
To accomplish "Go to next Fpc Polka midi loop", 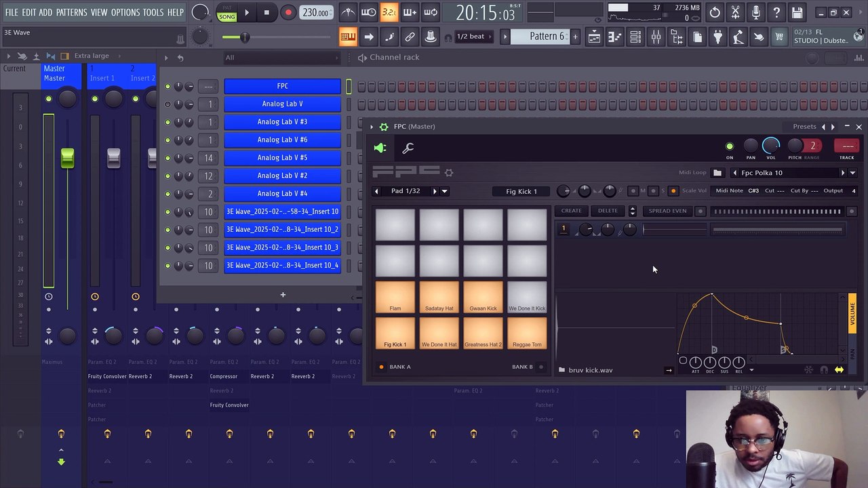I will pos(843,173).
